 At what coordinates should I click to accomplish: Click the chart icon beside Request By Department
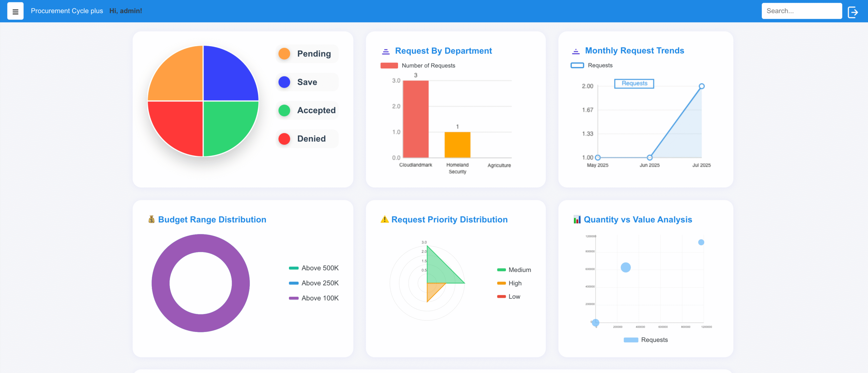click(x=386, y=51)
